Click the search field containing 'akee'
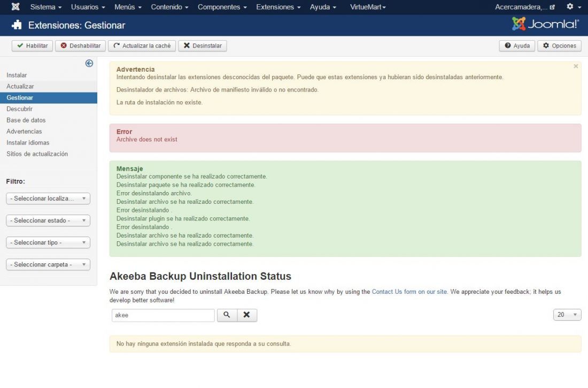Screen dimensions: 588x388 tap(163, 315)
